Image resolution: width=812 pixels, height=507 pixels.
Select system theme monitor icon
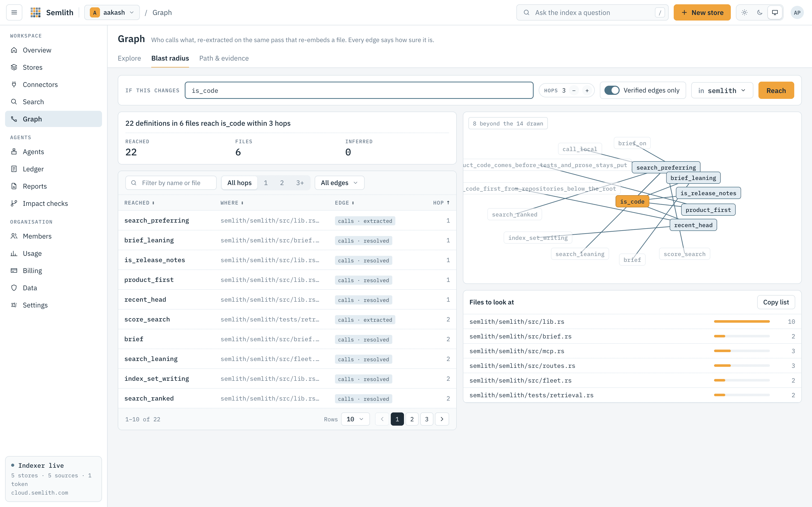[x=775, y=12]
